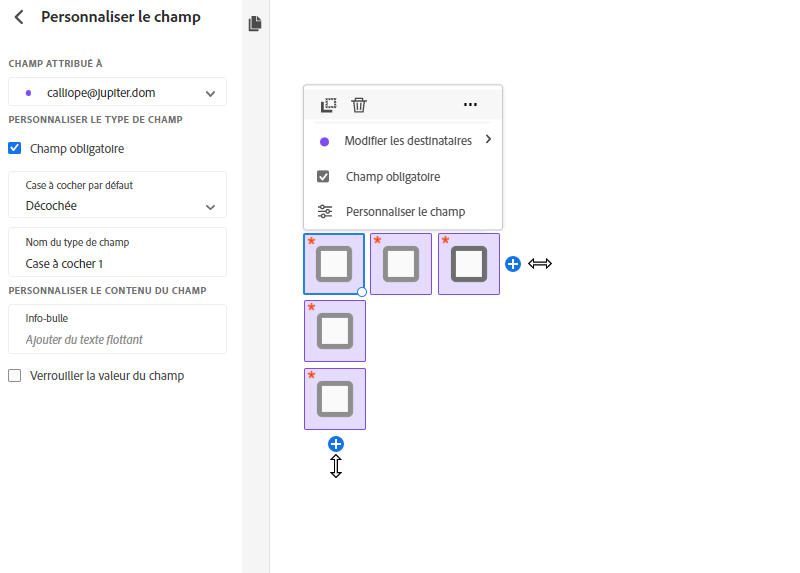Open the three-dots more options menu
Viewport: 800px width, 573px height.
tap(470, 105)
